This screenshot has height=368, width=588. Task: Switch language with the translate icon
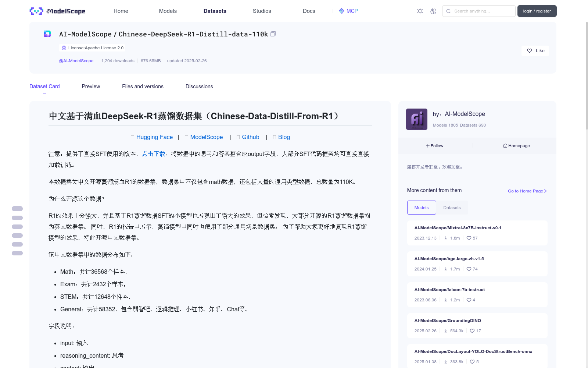(x=433, y=11)
